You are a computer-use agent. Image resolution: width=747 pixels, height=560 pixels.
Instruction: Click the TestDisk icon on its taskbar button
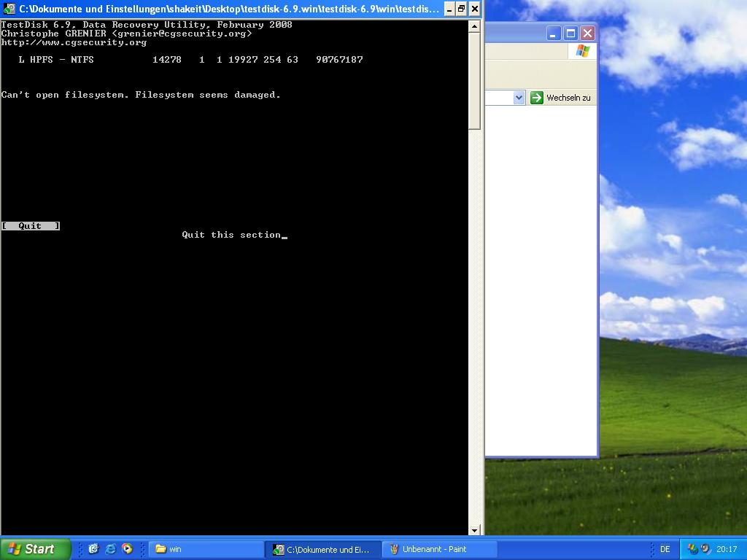pyautogui.click(x=278, y=550)
